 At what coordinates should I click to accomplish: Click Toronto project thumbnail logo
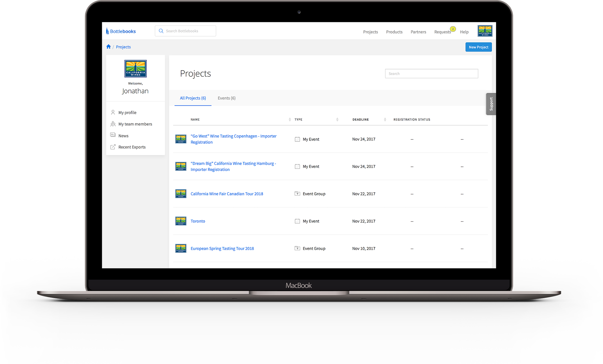181,221
